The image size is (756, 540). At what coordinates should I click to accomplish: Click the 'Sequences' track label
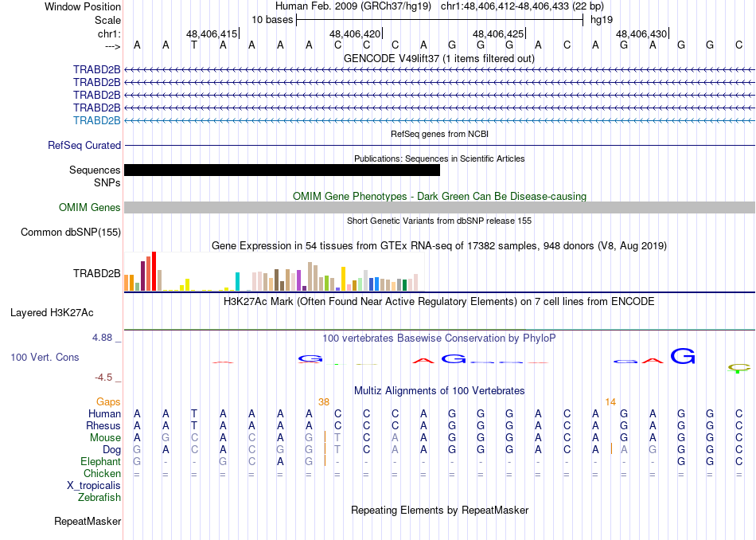click(x=95, y=170)
